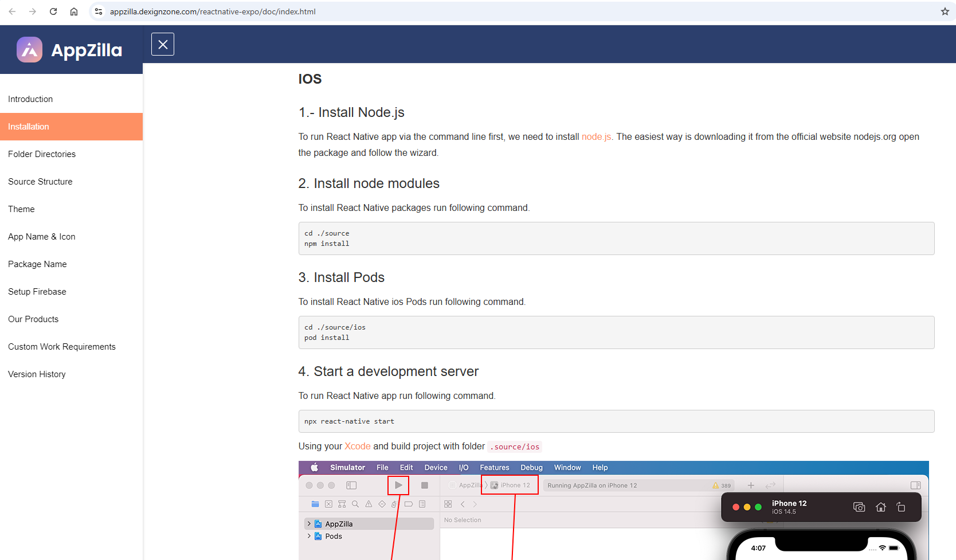Image resolution: width=956 pixels, height=560 pixels.
Task: Click the 'cd ./source' code line
Action: pyautogui.click(x=327, y=233)
